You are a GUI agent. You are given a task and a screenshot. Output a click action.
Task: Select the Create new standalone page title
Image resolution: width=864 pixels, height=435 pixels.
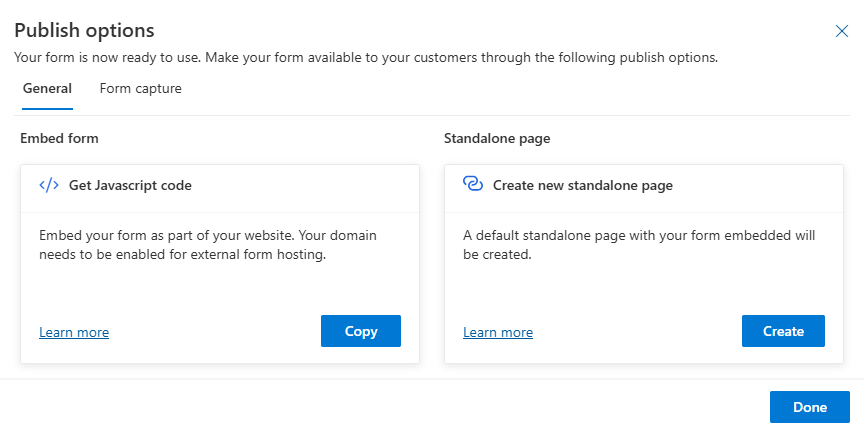[x=582, y=185]
